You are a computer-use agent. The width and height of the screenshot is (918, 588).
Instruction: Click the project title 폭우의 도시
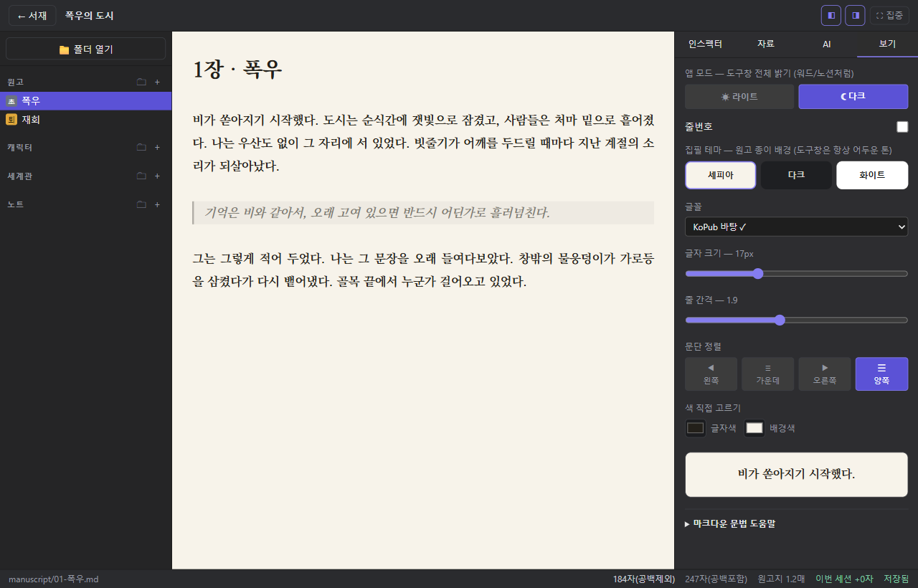[x=89, y=15]
